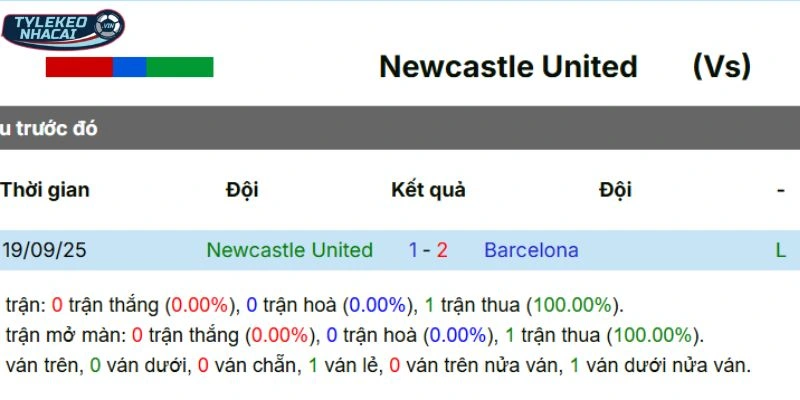Select the gray 'trước đó' section header
Screen dimensions: 800x400
tap(49, 129)
